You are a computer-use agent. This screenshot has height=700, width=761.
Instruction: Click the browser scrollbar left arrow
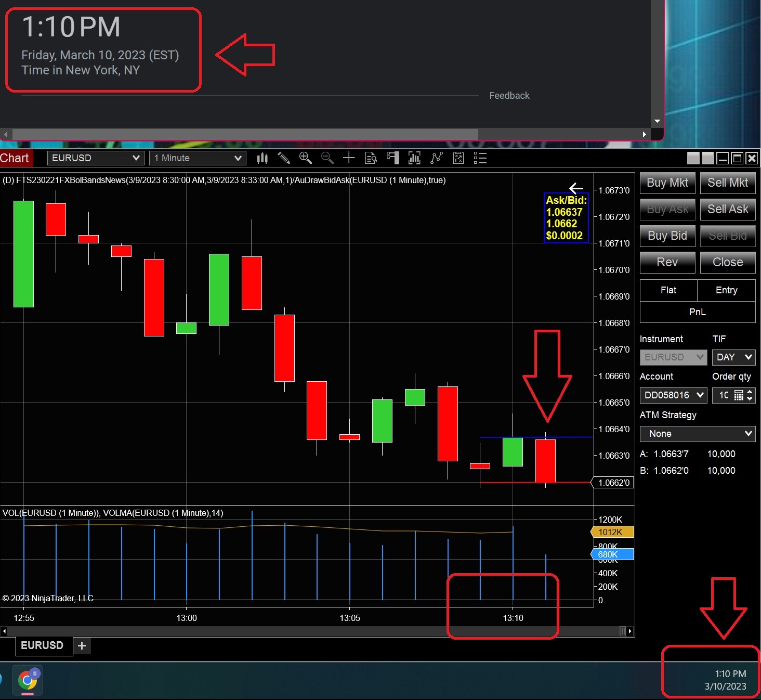pyautogui.click(x=6, y=134)
